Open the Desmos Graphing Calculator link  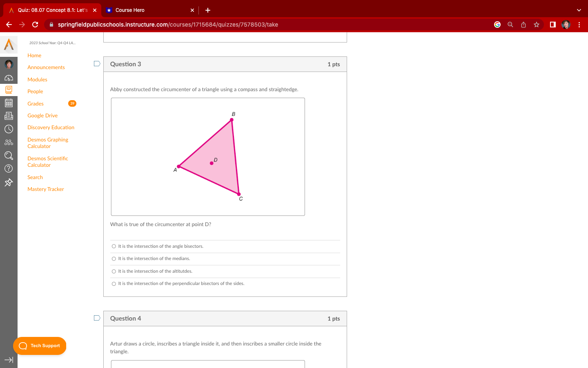[48, 143]
